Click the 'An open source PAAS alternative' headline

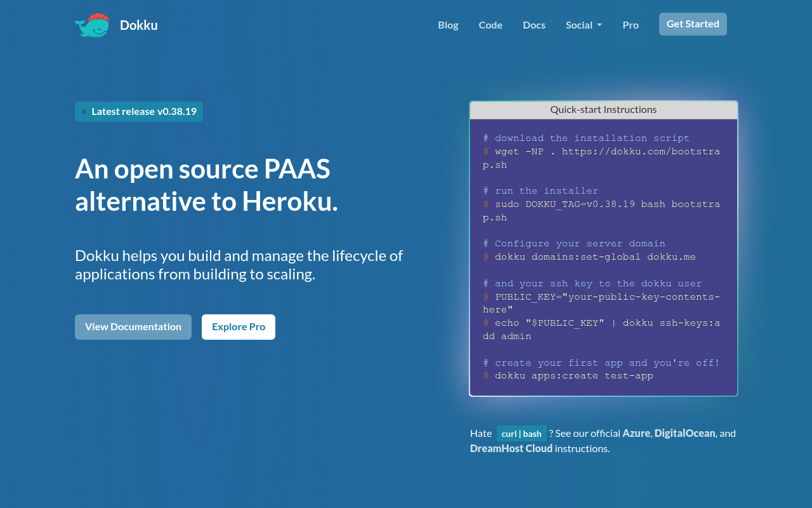pos(207,185)
